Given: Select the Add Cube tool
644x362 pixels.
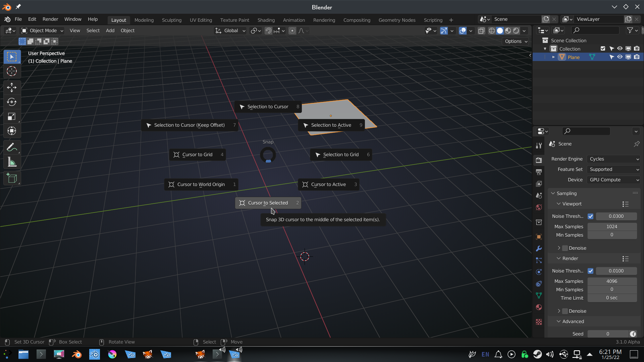Looking at the screenshot, I should tap(12, 178).
